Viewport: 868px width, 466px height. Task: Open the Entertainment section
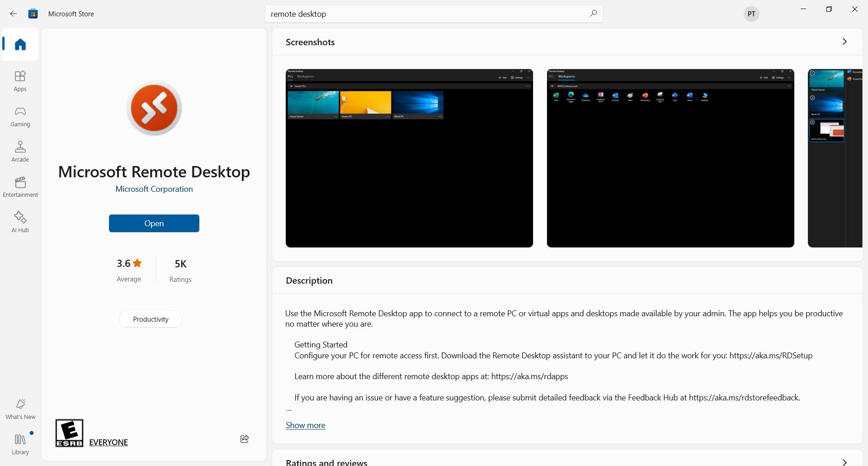coord(20,187)
